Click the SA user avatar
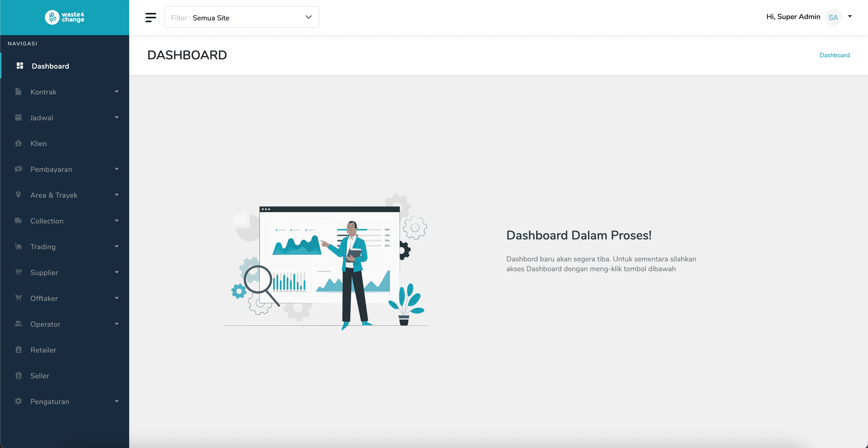The width and height of the screenshot is (868, 448). pos(833,18)
